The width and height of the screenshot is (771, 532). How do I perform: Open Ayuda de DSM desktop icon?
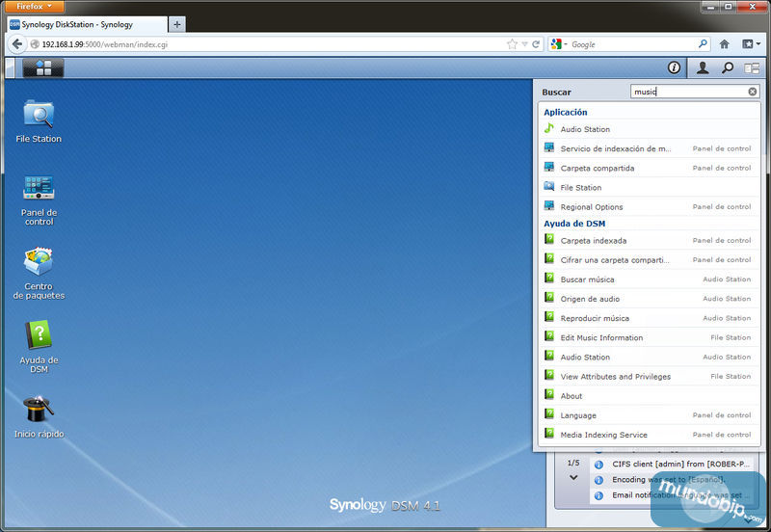pos(39,347)
